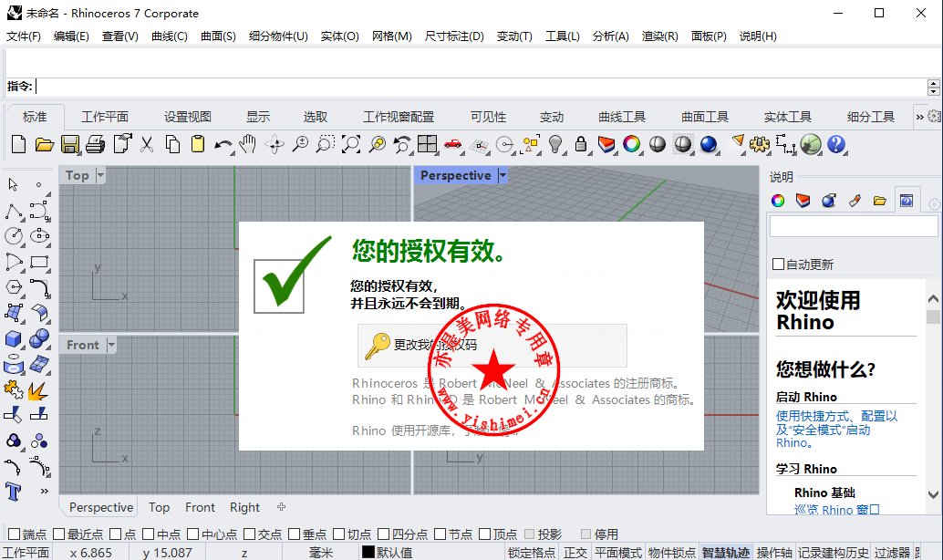
Task: Enable the 停用 checkbox
Action: coord(585,534)
